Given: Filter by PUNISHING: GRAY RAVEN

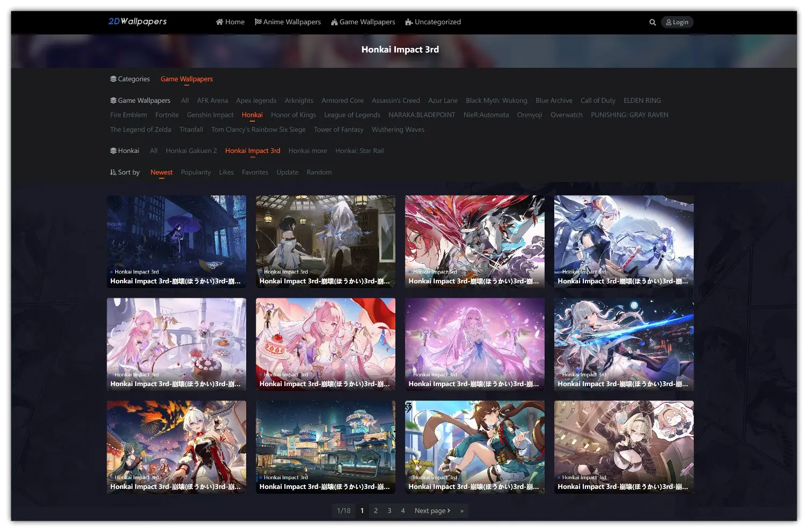Looking at the screenshot, I should (630, 115).
